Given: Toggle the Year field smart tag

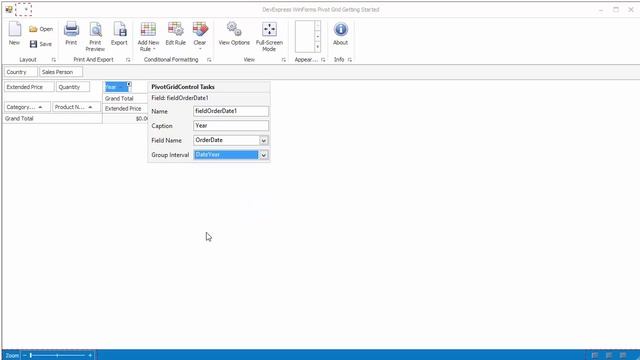Looking at the screenshot, I should coord(129,84).
